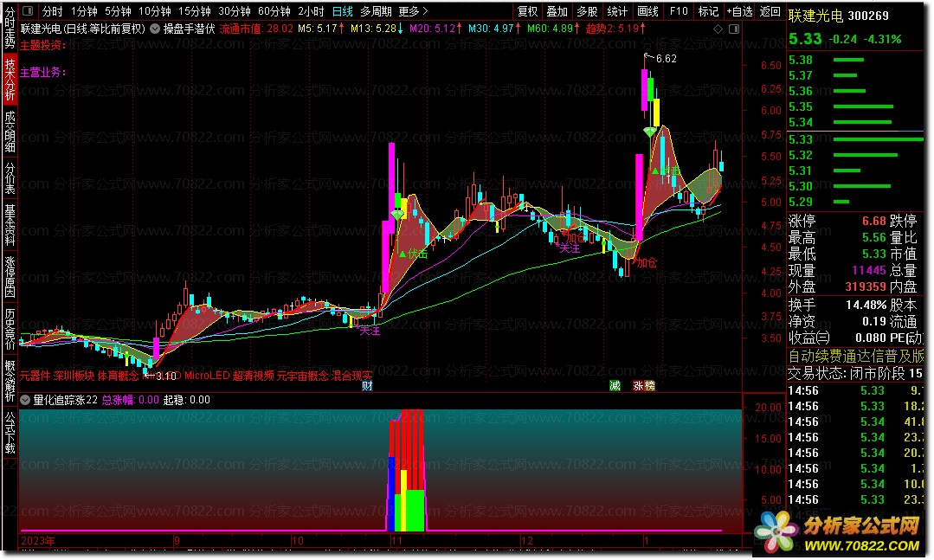Click the 深圳板块 concept tag
The width and height of the screenshot is (934, 560).
74,376
